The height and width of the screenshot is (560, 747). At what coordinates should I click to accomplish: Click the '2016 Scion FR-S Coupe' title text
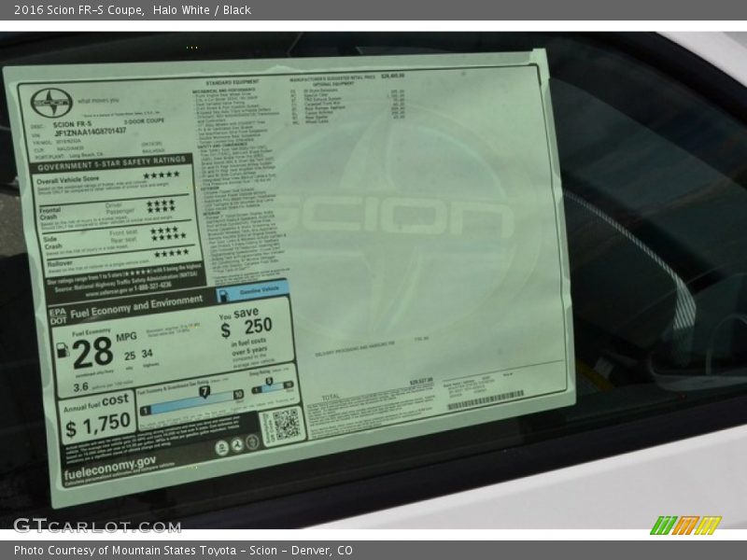point(78,10)
